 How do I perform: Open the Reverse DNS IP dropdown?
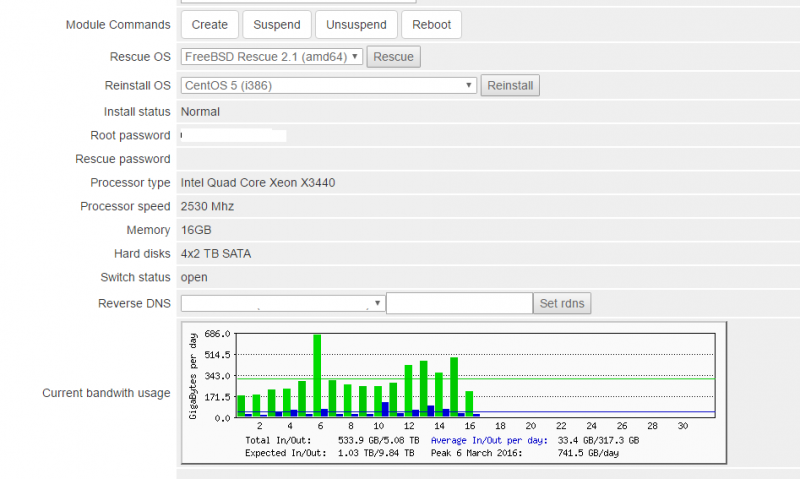click(x=283, y=303)
